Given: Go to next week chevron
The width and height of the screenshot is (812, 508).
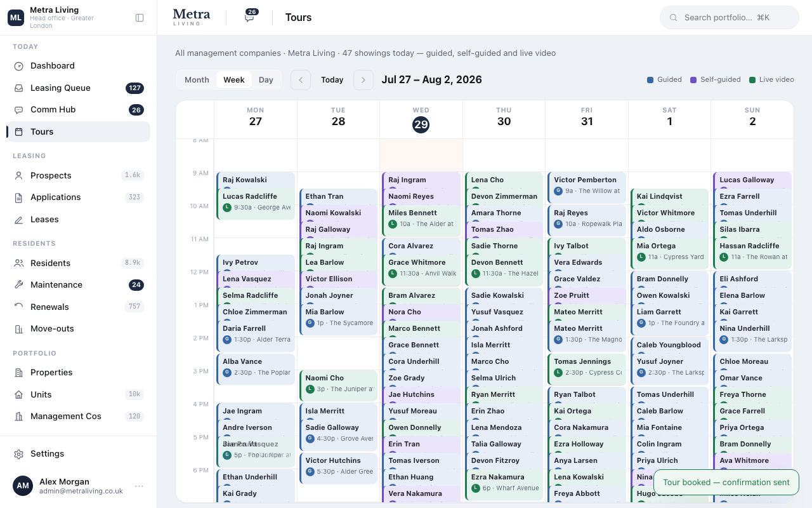Looking at the screenshot, I should 363,80.
